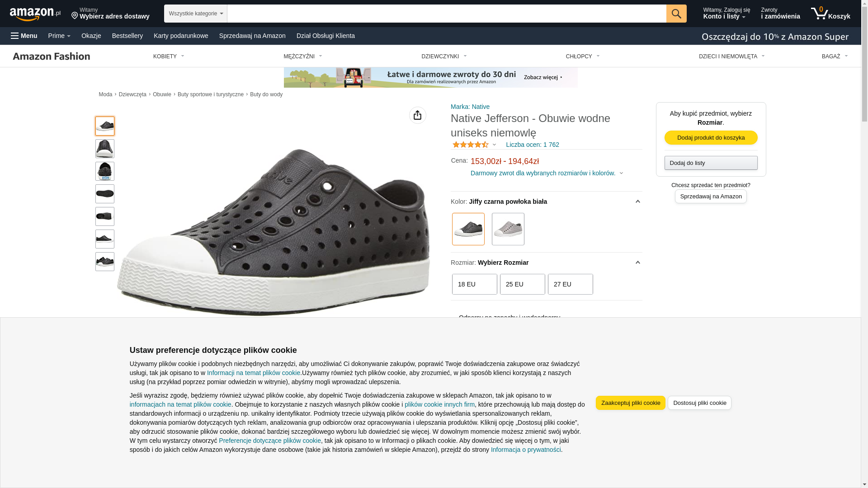Accept cookies with Zaakceptuj pliki cookie
The width and height of the screenshot is (868, 488).
[x=630, y=403]
